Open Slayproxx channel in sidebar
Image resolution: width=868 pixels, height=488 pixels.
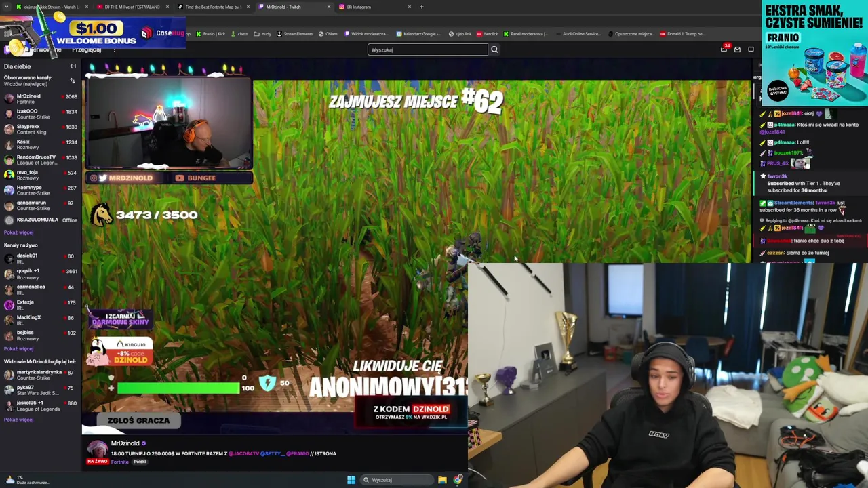40,129
